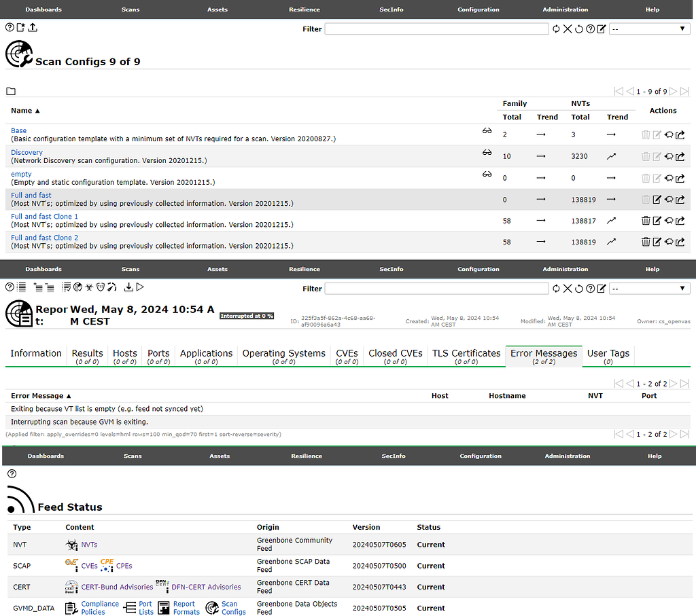Open the report page filter dropdown
Image resolution: width=696 pixels, height=616 pixels.
[649, 288]
